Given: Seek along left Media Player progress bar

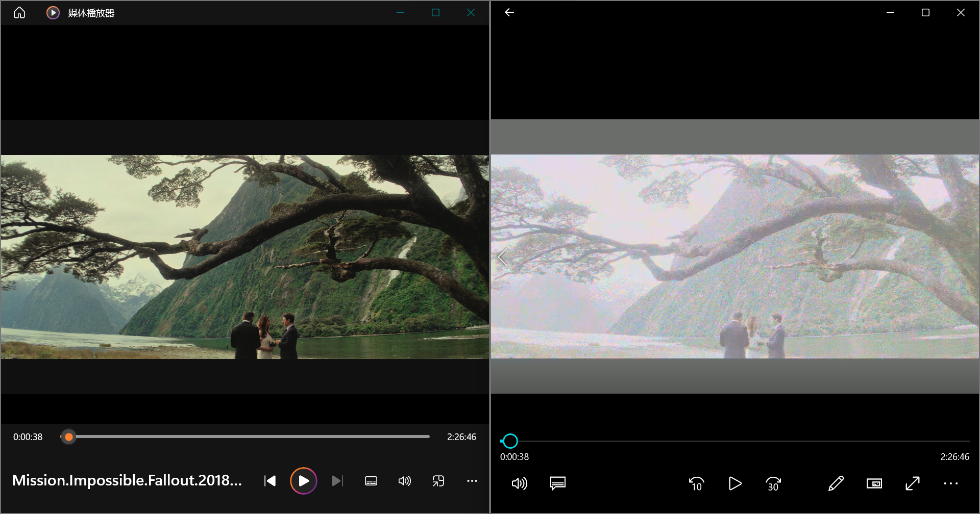Looking at the screenshot, I should click(245, 437).
